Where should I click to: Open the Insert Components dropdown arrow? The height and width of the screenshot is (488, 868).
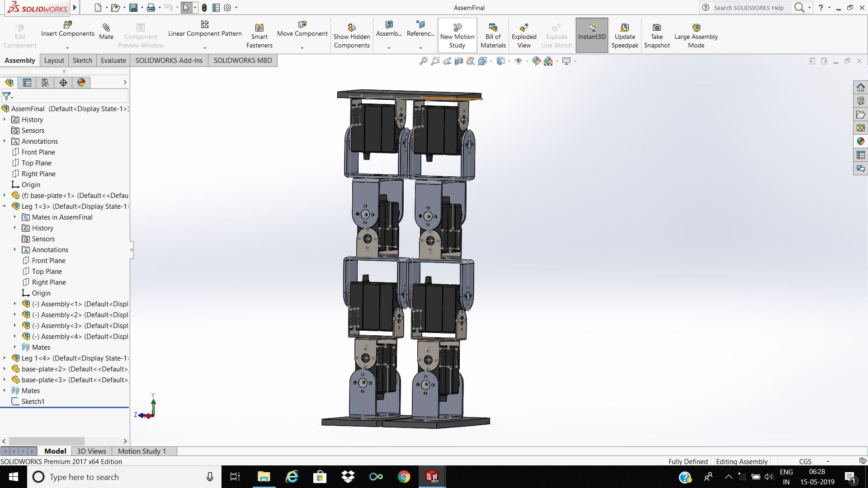(67, 48)
